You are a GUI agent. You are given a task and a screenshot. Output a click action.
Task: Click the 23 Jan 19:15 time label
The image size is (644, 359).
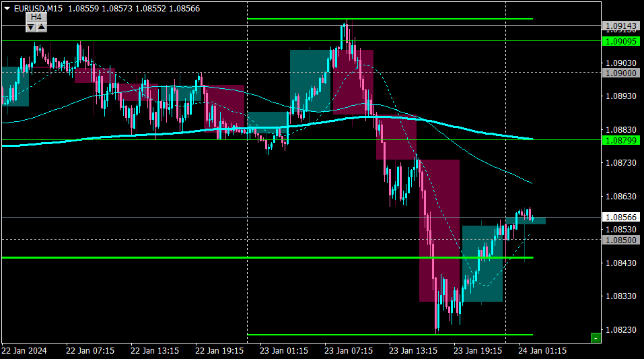(478, 351)
